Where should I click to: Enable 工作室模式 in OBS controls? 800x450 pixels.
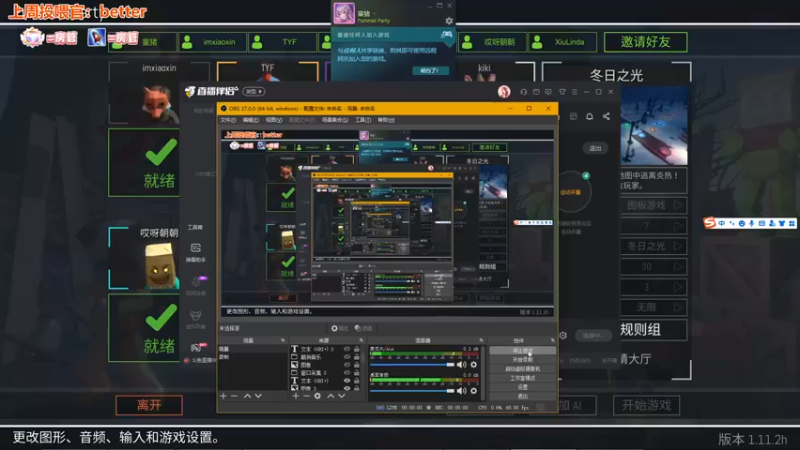(x=522, y=378)
